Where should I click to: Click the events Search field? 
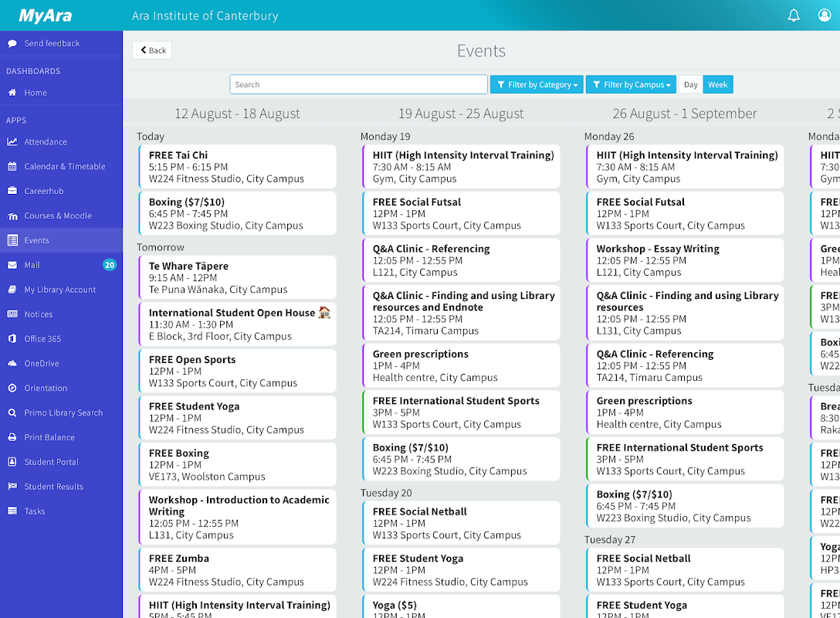(x=358, y=85)
